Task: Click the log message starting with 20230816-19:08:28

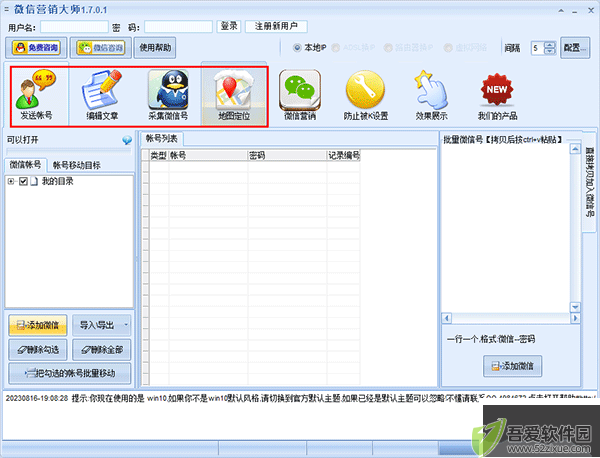Action: pos(300,398)
